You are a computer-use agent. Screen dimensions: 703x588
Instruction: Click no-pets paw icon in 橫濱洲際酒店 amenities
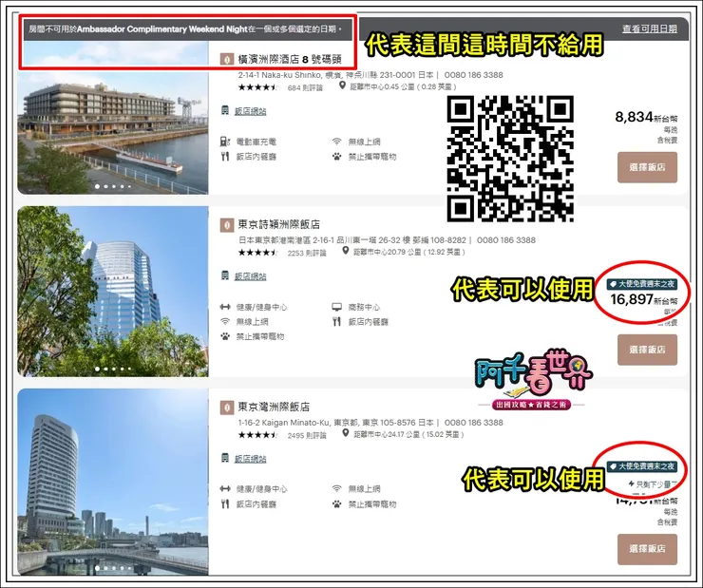click(336, 157)
